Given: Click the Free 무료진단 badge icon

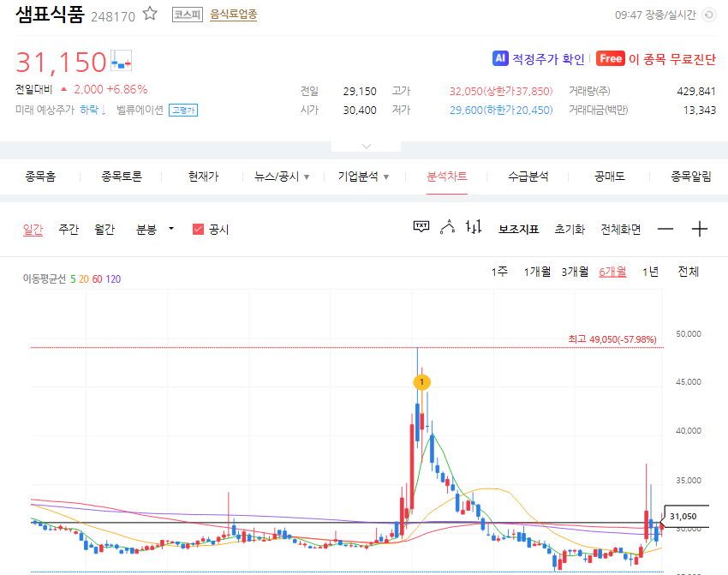Looking at the screenshot, I should [612, 58].
